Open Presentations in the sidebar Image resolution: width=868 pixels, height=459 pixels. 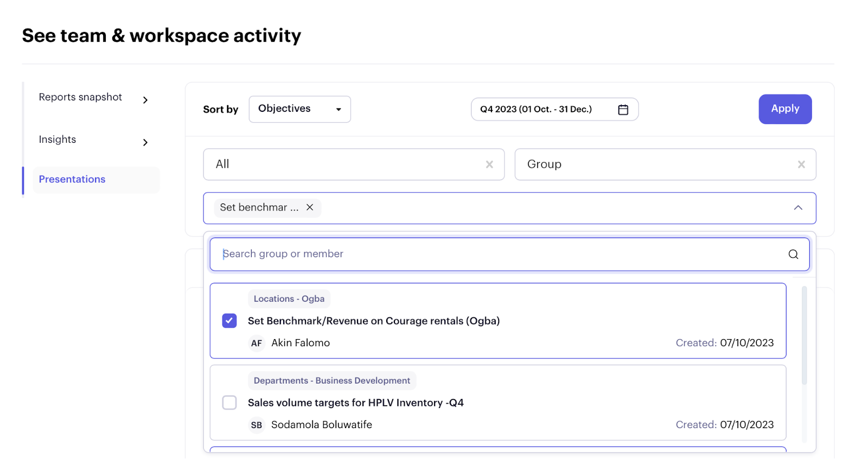[96, 180]
